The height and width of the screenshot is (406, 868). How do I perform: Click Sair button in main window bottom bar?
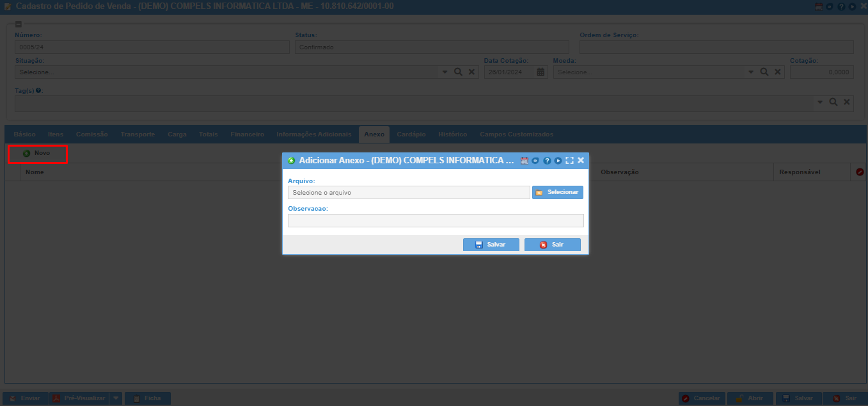tap(845, 398)
